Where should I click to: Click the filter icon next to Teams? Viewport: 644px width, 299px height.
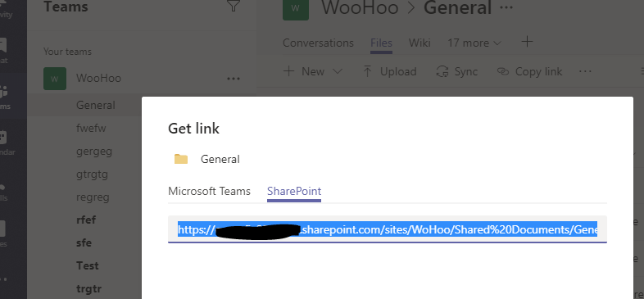point(234,6)
